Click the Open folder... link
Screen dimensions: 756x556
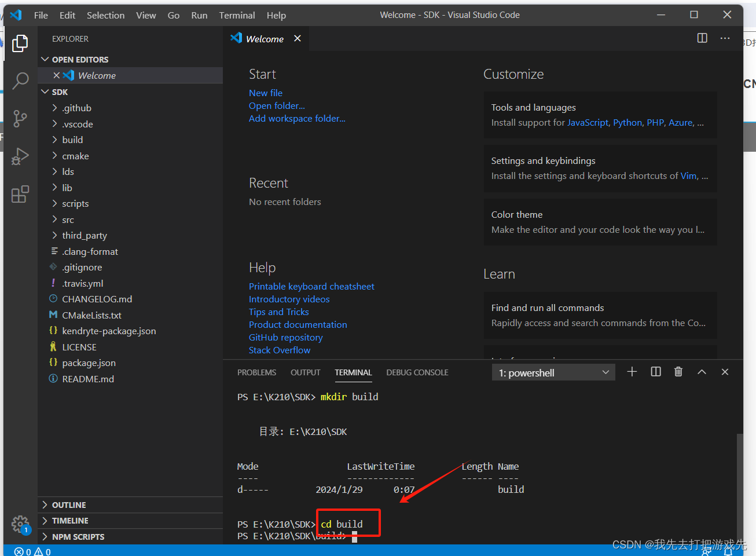click(x=277, y=105)
